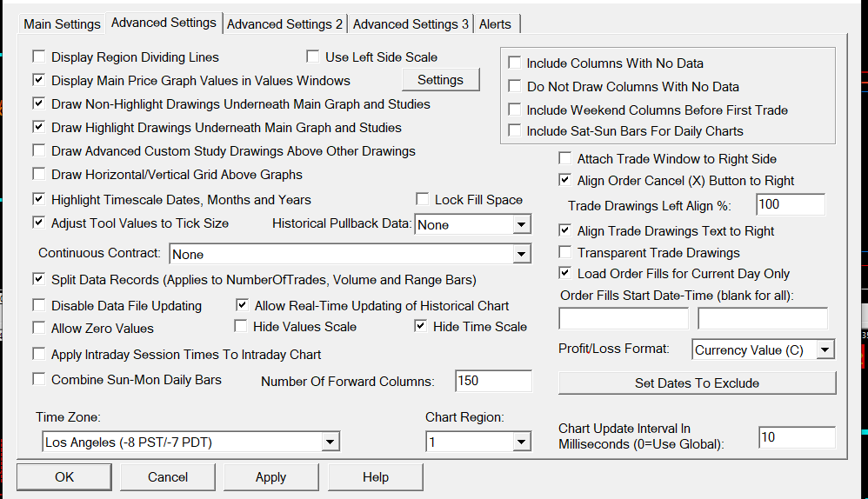Tick Attach Trade Window to Right Side
The height and width of the screenshot is (499, 868).
(565, 159)
